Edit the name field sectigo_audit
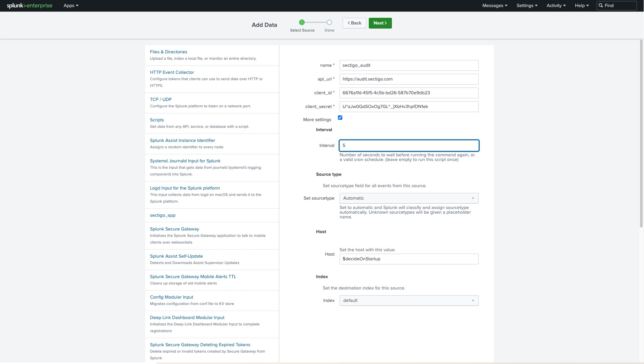The image size is (644, 364). 409,65
